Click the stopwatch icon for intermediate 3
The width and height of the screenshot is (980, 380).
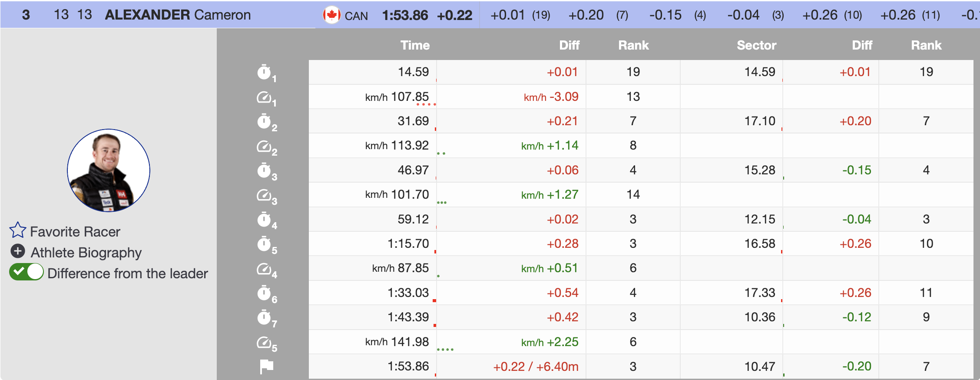(264, 170)
